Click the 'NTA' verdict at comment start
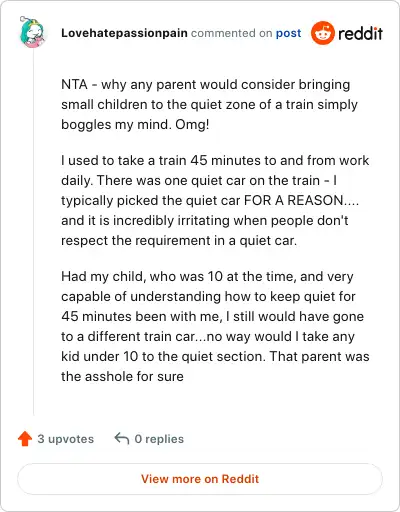Screen dimensions: 400x512 pos(74,84)
